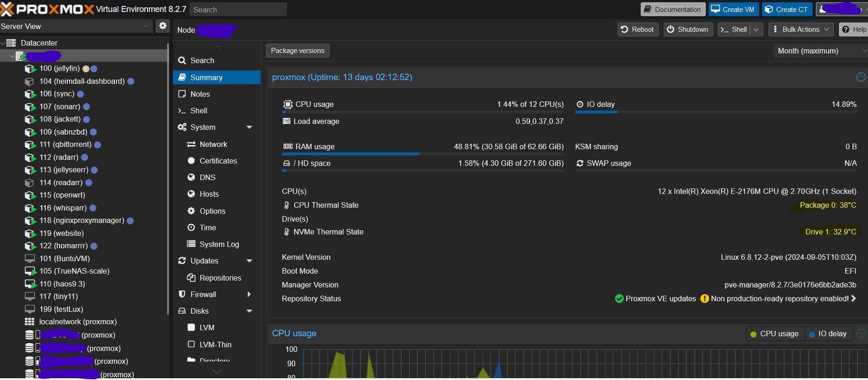The height and width of the screenshot is (380, 868).
Task: Click the Create VM button
Action: point(733,9)
